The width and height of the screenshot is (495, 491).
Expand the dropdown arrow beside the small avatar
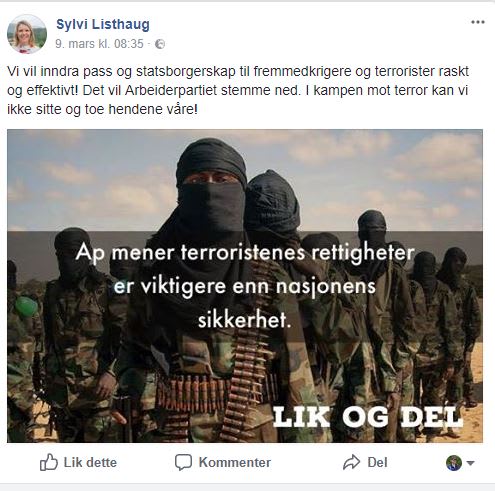(x=470, y=463)
